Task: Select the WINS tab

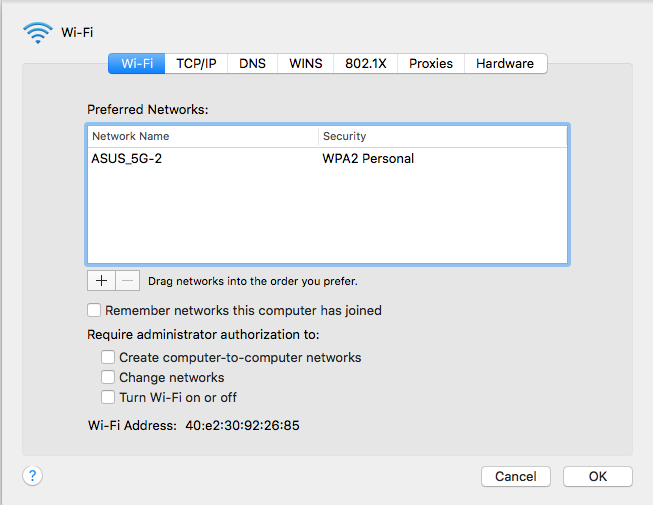Action: click(306, 63)
